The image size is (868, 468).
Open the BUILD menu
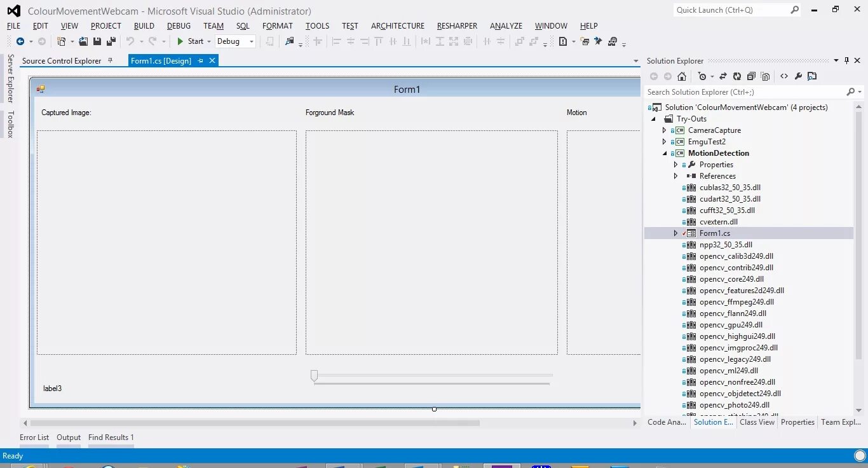(x=144, y=26)
